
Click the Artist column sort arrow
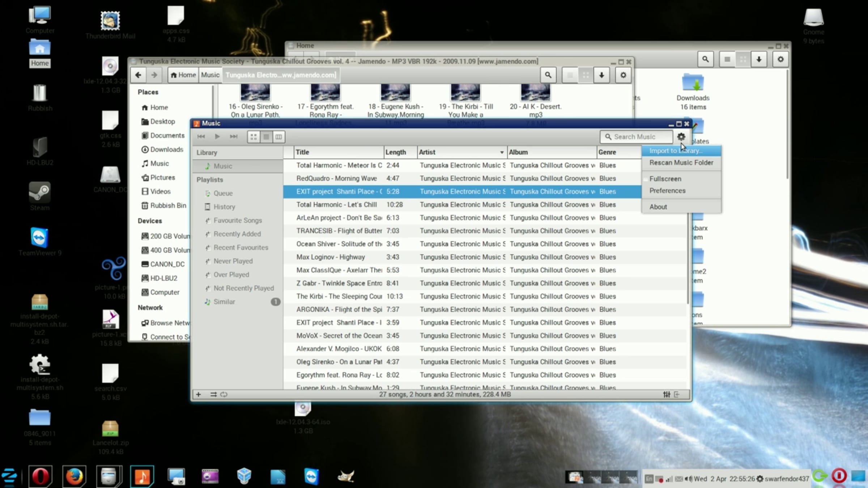[x=502, y=152]
